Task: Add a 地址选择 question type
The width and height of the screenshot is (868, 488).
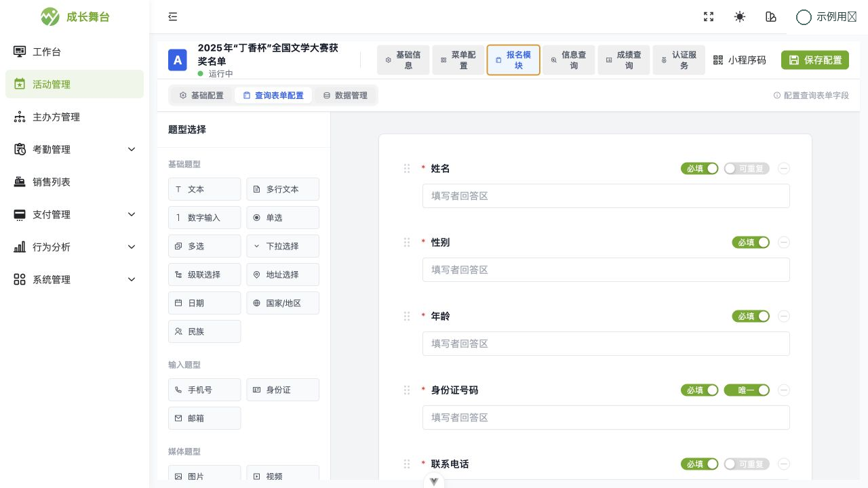Action: click(283, 274)
